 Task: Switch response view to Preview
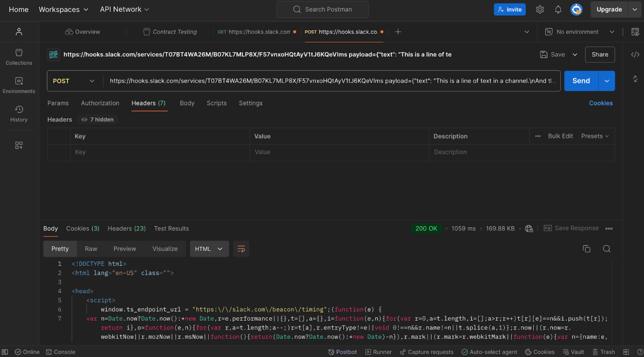pyautogui.click(x=125, y=249)
